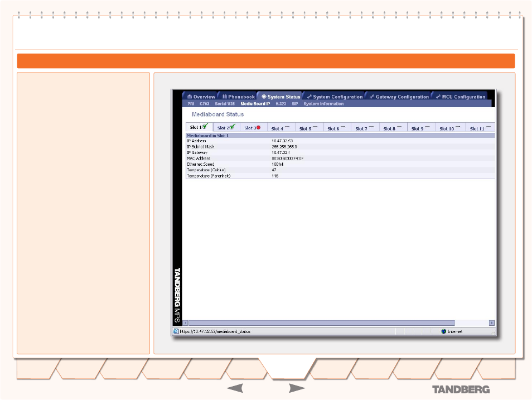Viewport: 532px width, 400px height.
Task: Click the IP Gateway value 10.47.32.1
Action: pyautogui.click(x=280, y=152)
